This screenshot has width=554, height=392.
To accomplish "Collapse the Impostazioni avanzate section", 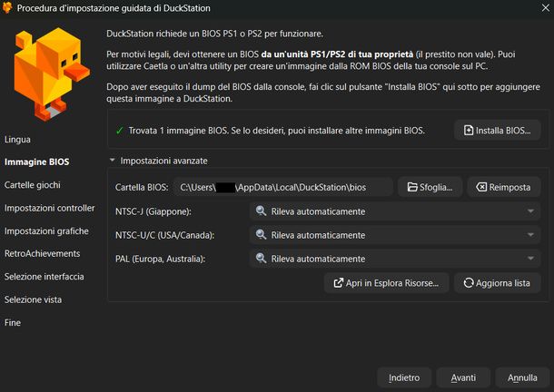I will coord(113,161).
